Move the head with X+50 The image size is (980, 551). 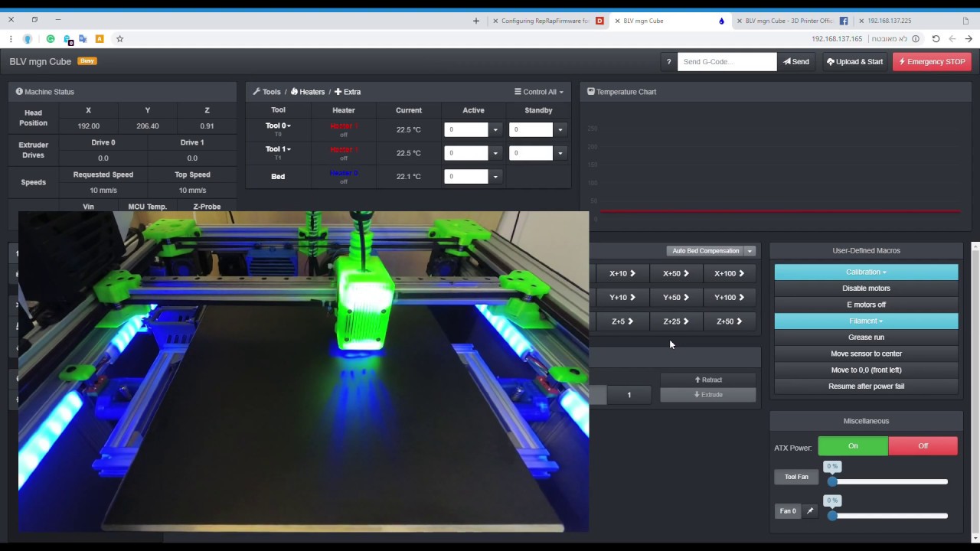click(x=675, y=273)
